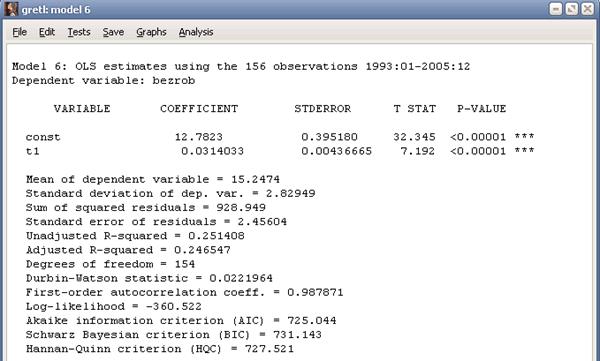Click 'First-order autocorrelation coeff.' line
The height and width of the screenshot is (361, 600).
(184, 293)
